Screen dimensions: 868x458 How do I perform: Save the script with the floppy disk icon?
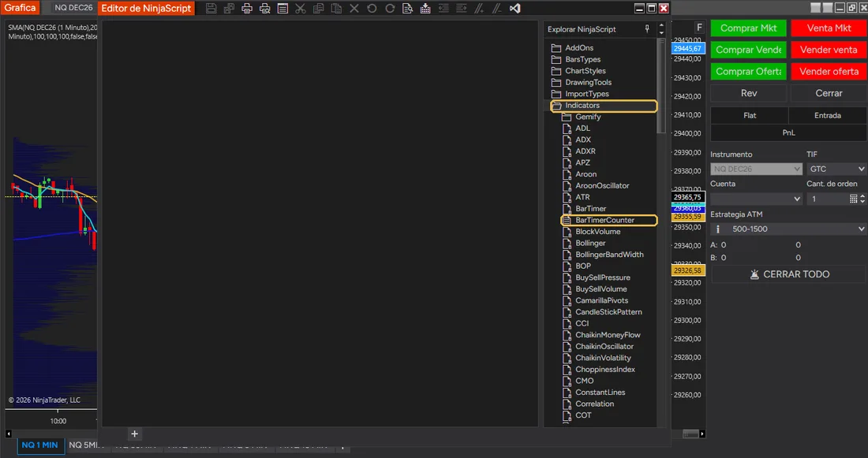click(211, 9)
